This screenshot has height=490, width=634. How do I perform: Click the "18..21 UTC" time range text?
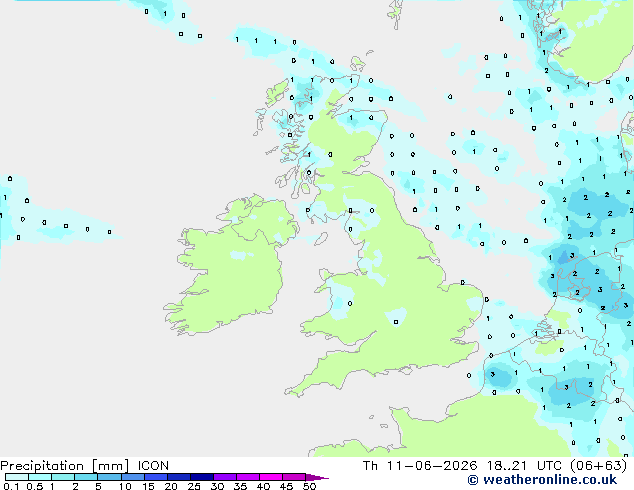coord(526,466)
